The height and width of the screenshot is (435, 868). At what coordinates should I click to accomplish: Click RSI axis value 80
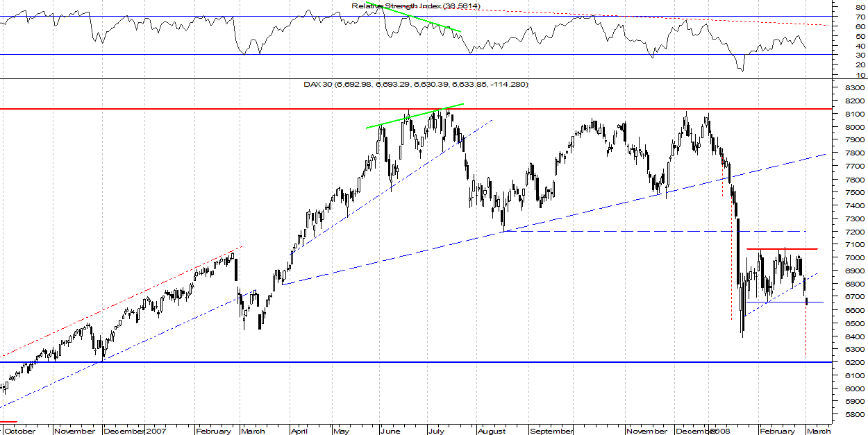pyautogui.click(x=862, y=7)
